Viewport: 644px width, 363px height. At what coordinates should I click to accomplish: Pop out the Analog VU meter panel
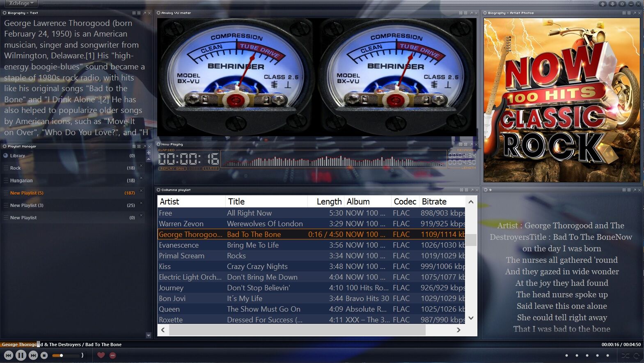pos(471,13)
